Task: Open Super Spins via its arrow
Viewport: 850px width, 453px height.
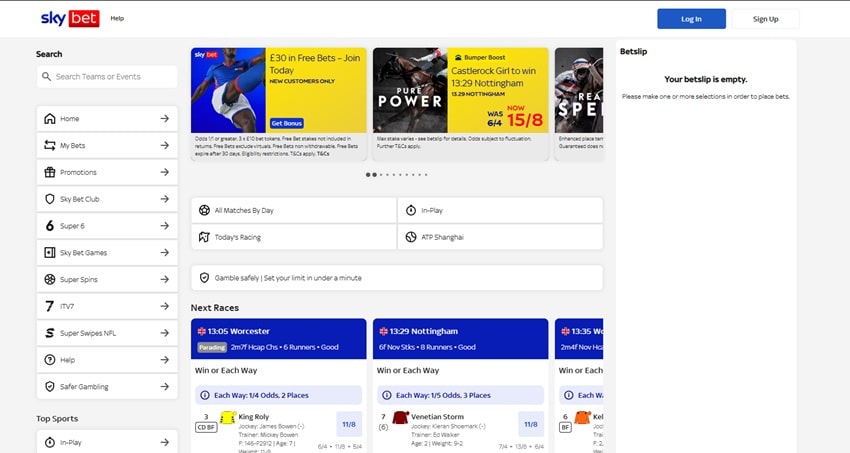Action: 165,279
